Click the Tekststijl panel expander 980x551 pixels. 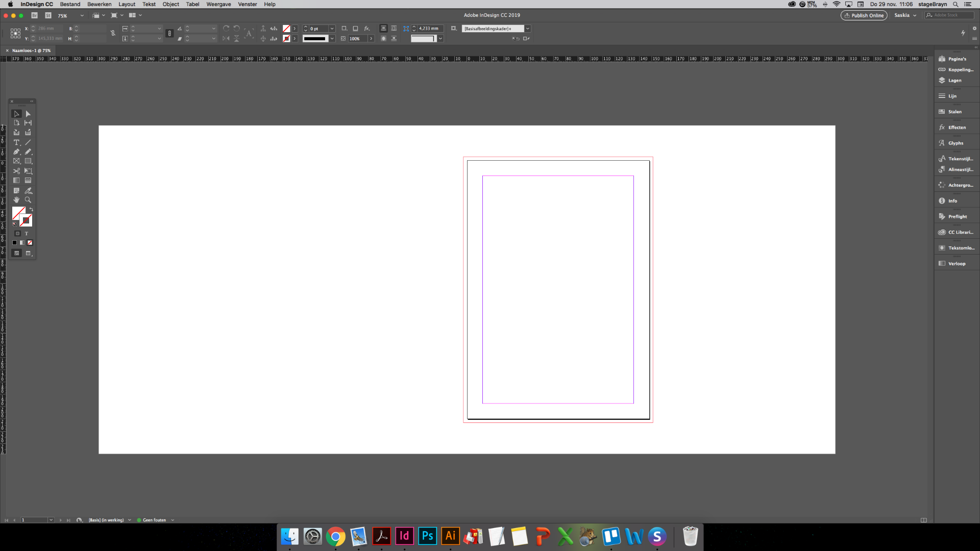[957, 158]
